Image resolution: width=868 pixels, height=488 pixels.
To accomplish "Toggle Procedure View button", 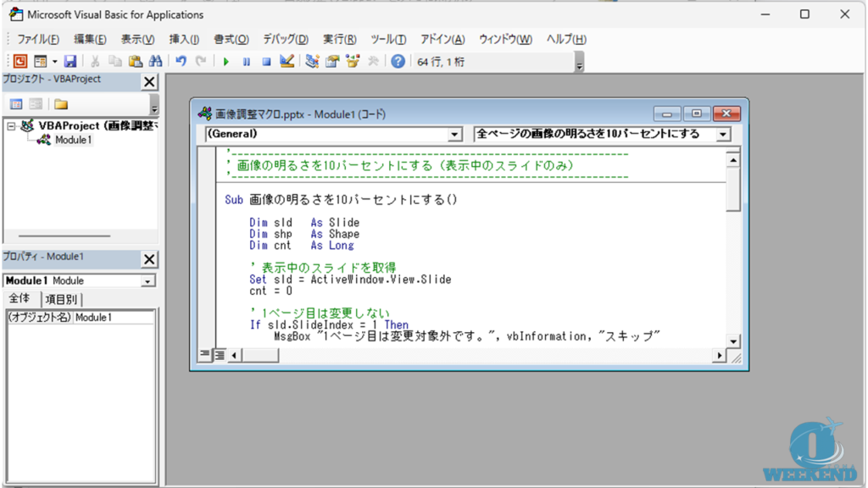I will click(205, 355).
